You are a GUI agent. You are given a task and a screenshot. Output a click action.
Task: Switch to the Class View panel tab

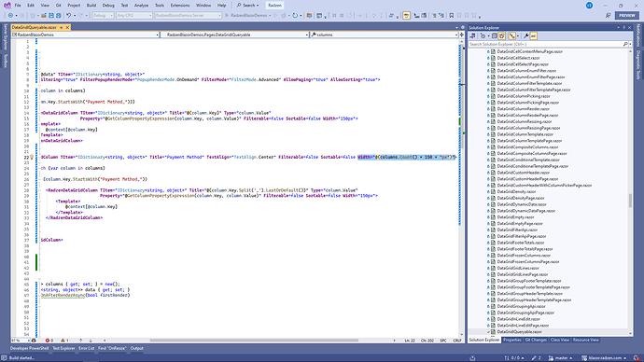[x=560, y=340]
